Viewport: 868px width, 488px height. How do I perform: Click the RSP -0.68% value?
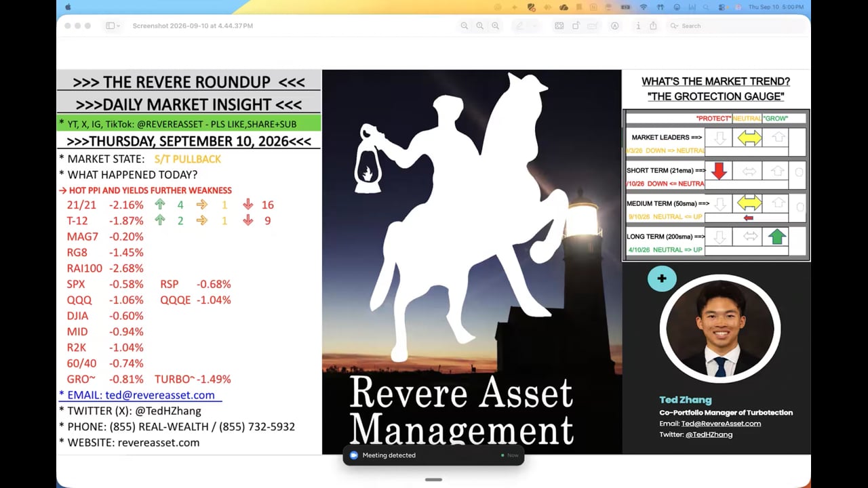pyautogui.click(x=214, y=284)
